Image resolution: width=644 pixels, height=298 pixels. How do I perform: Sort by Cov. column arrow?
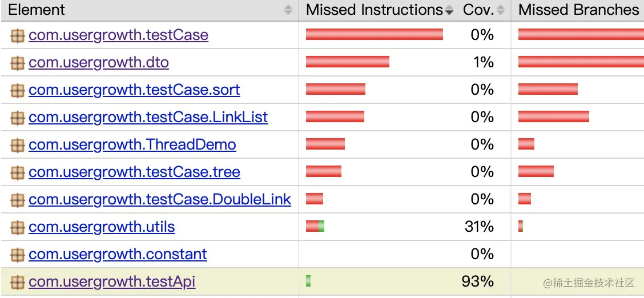[x=500, y=10]
